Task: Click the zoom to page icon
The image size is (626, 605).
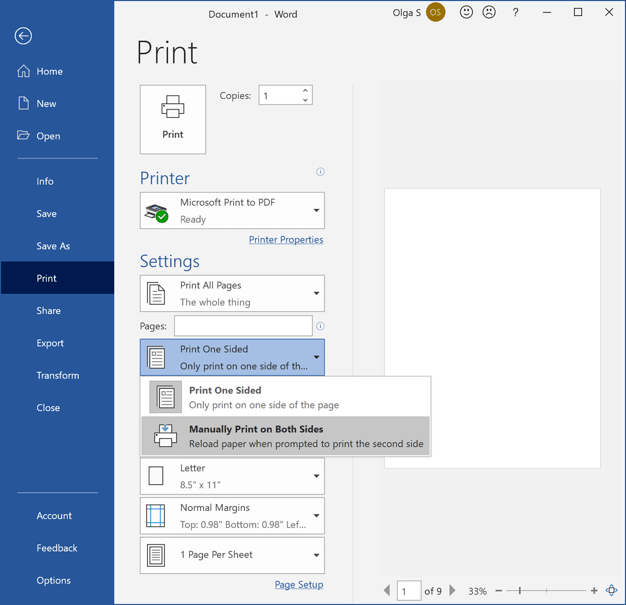Action: click(611, 591)
